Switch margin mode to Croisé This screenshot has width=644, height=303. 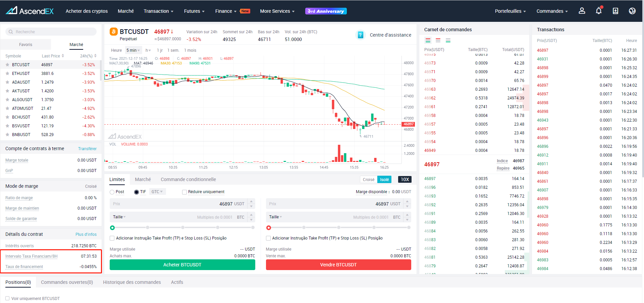point(369,180)
